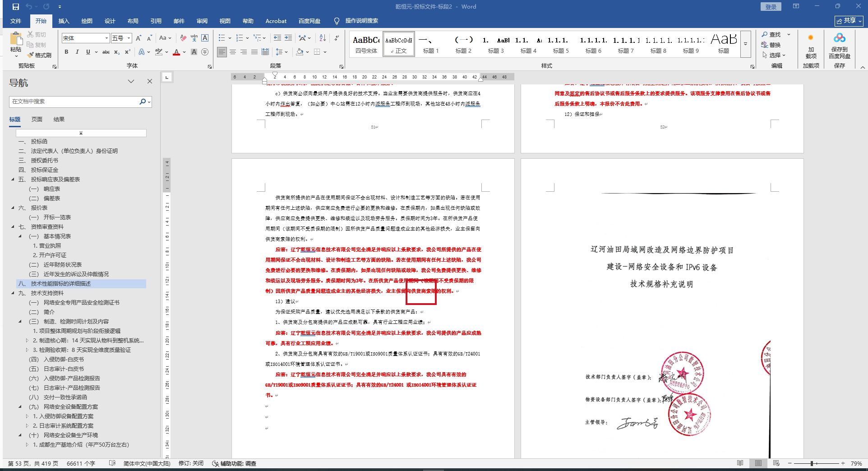Screen dimensions: 868x471
Task: Open the font size dropdown (五号)
Action: pos(129,38)
